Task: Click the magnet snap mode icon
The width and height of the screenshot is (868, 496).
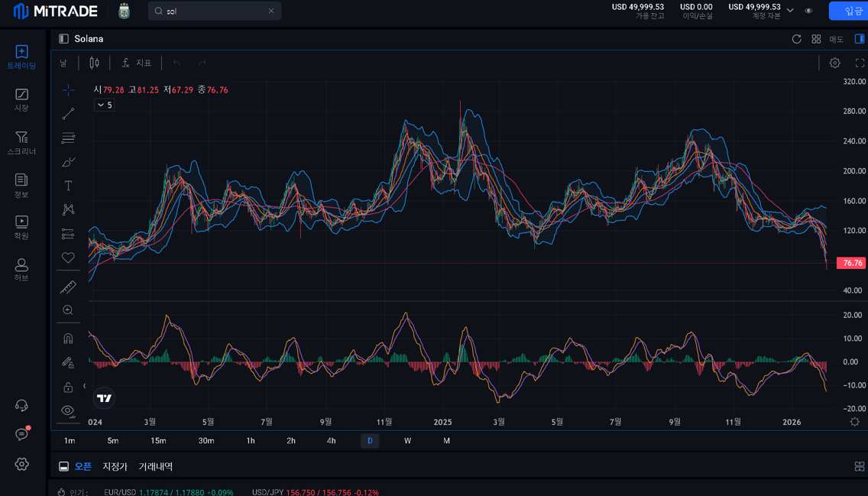Action: click(x=68, y=339)
